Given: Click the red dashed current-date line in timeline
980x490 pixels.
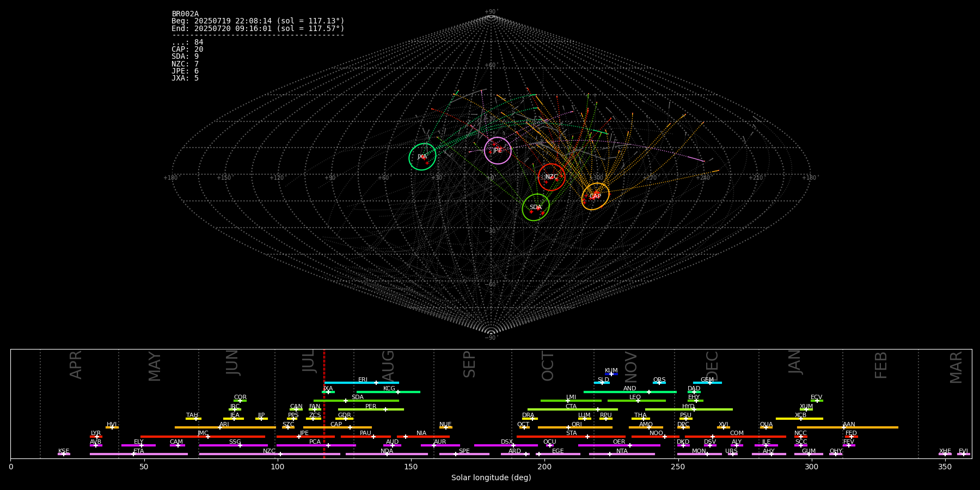Looking at the screenshot, I should (324, 403).
